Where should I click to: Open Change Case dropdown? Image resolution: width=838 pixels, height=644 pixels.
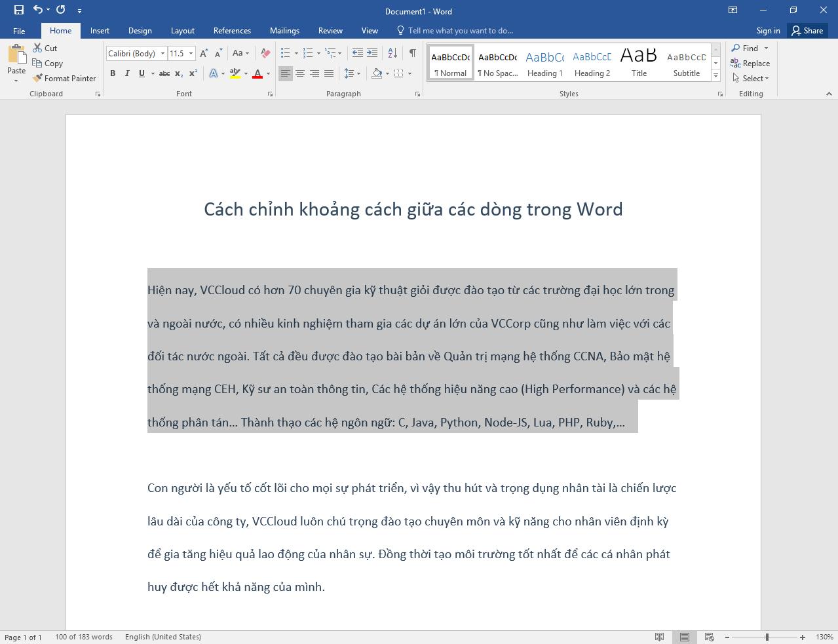pos(240,53)
